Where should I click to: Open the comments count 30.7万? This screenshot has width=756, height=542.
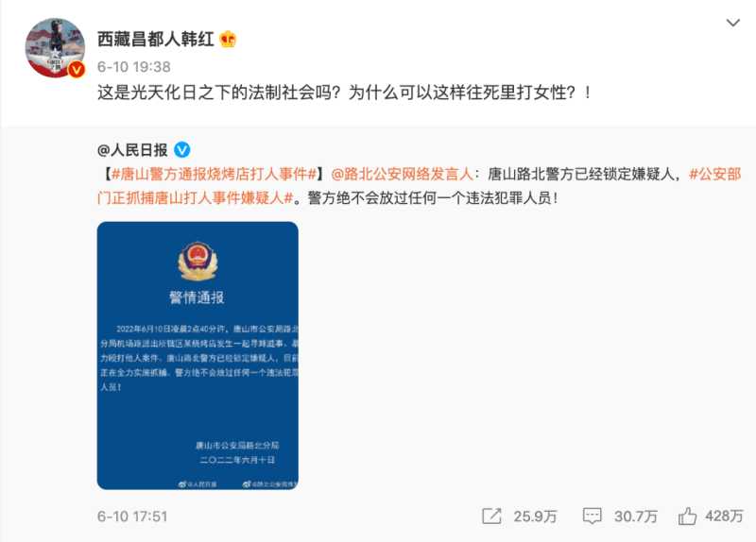point(635,517)
